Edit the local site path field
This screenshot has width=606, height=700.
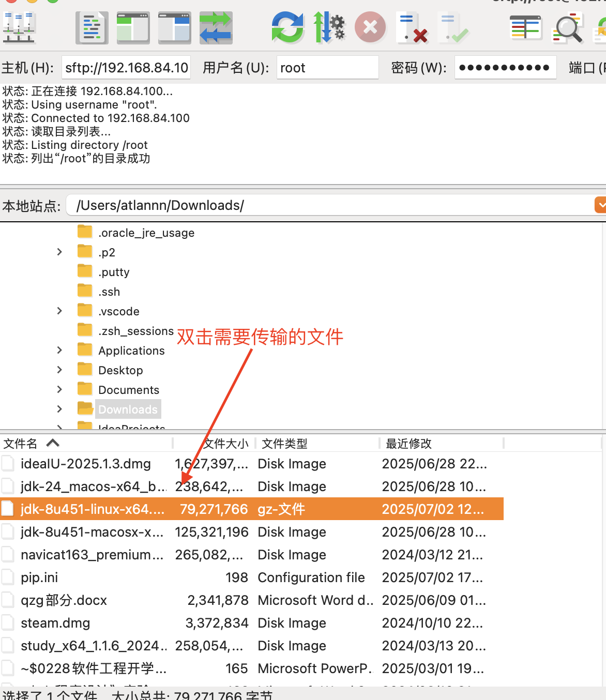pyautogui.click(x=331, y=205)
